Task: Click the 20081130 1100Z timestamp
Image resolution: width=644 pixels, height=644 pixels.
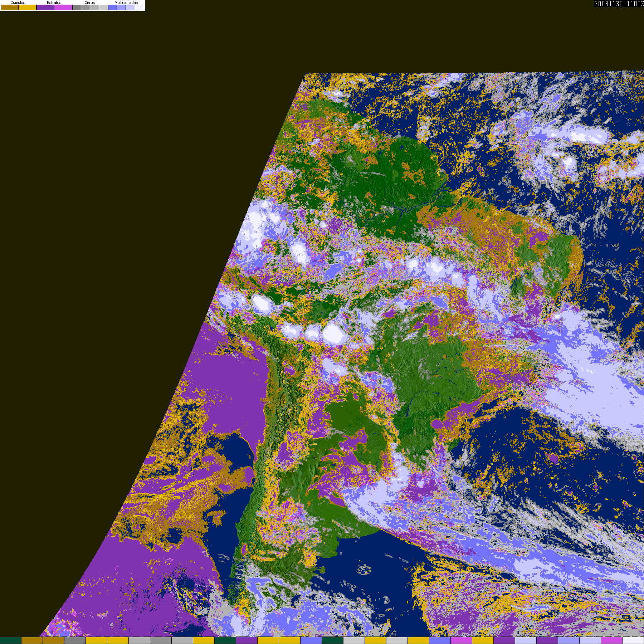Action: 619,4
